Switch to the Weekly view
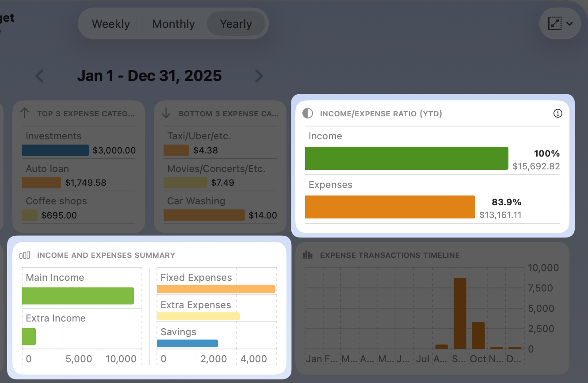 point(111,23)
